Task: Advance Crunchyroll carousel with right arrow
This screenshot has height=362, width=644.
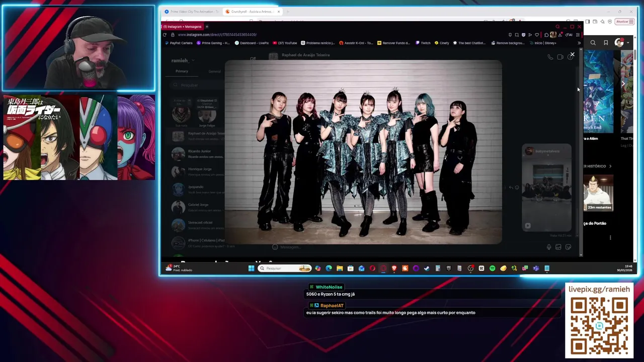Action: pyautogui.click(x=623, y=83)
